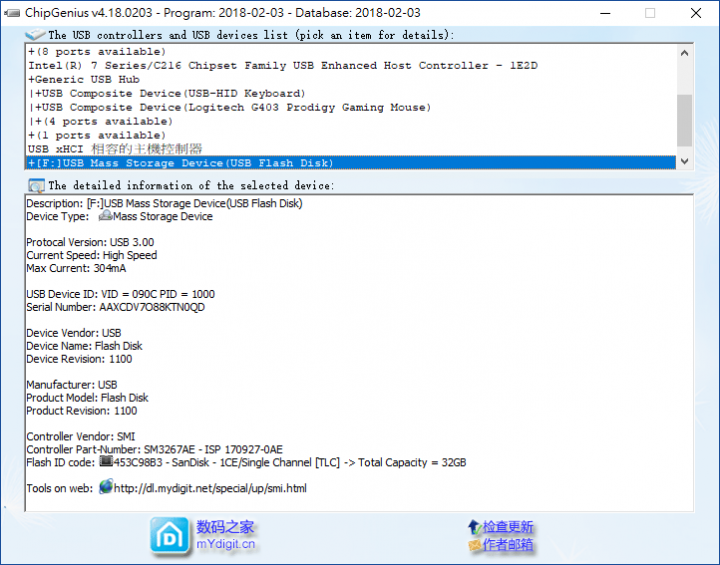Open the 检查更新 check update link
The image size is (720, 565).
click(x=508, y=527)
